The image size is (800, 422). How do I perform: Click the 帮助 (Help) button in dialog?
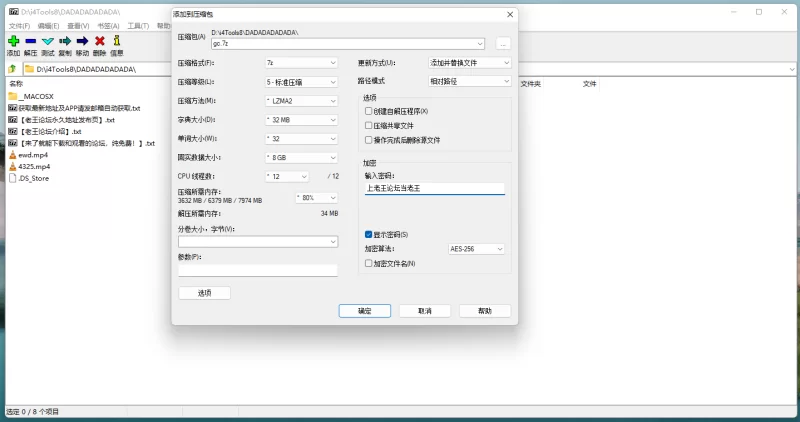(485, 311)
